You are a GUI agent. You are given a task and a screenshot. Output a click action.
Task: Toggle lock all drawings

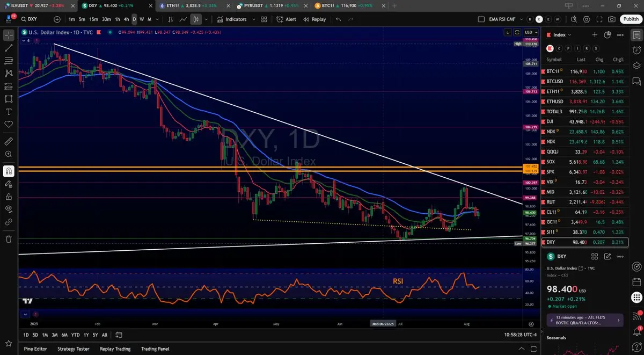coord(9,197)
